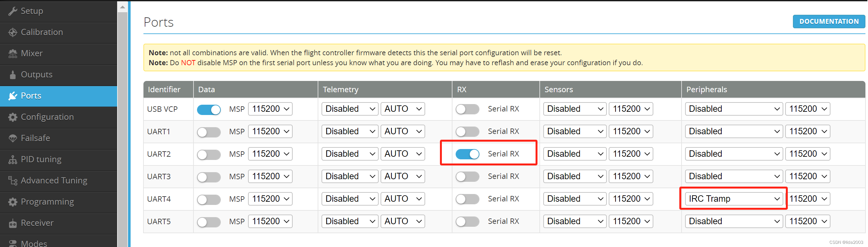Open the Advanced Tuning tab

click(54, 181)
